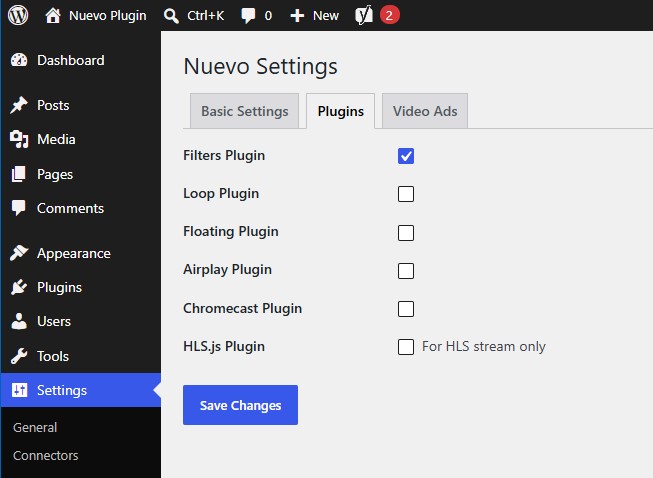The width and height of the screenshot is (653, 478).
Task: Open the Media library icon
Action: point(19,139)
